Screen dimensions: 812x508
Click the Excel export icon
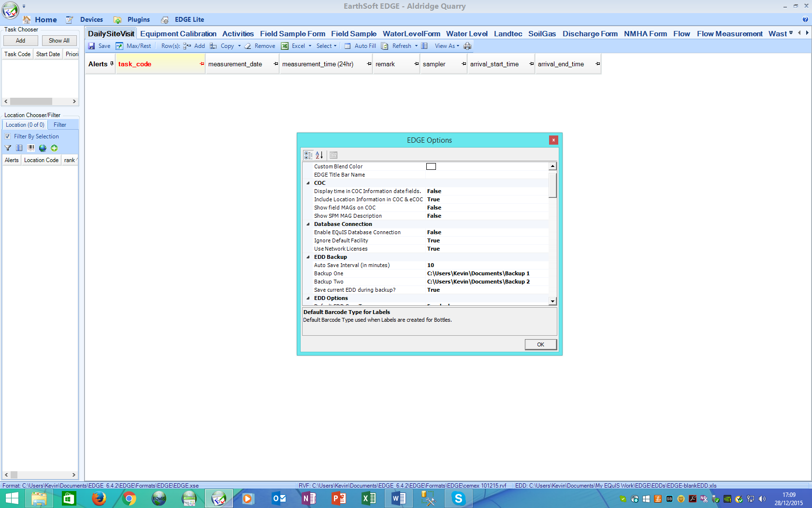coord(285,46)
